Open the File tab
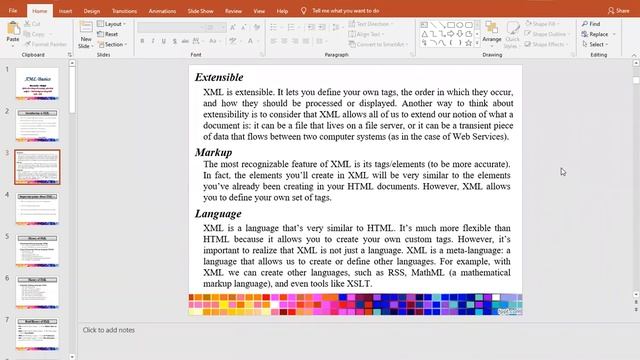This screenshot has width=640, height=360. click(x=13, y=11)
